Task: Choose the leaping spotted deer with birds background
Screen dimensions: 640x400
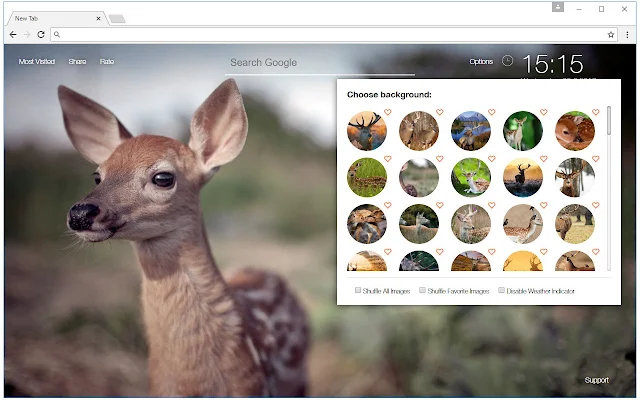Action: pos(523,224)
